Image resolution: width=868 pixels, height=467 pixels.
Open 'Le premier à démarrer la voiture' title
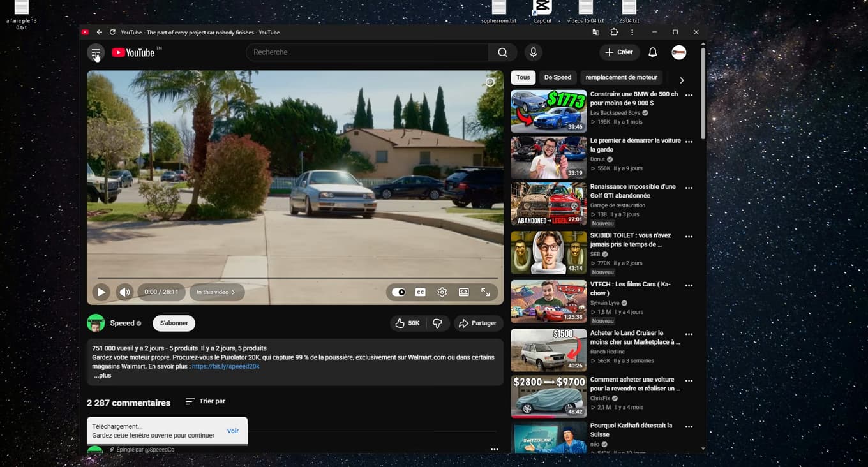click(x=635, y=145)
